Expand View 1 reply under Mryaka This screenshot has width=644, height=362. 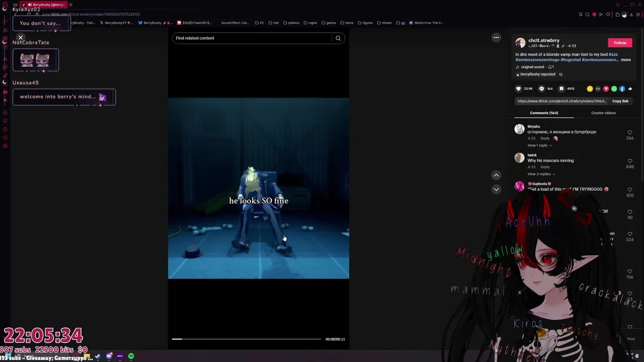[x=539, y=145]
